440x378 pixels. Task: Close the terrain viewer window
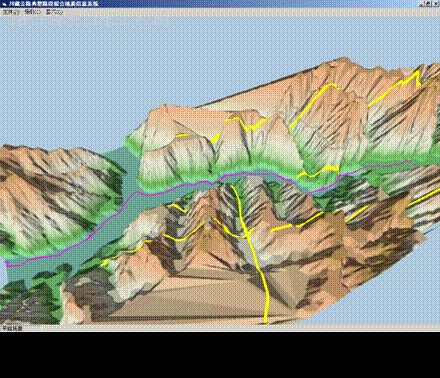click(436, 4)
